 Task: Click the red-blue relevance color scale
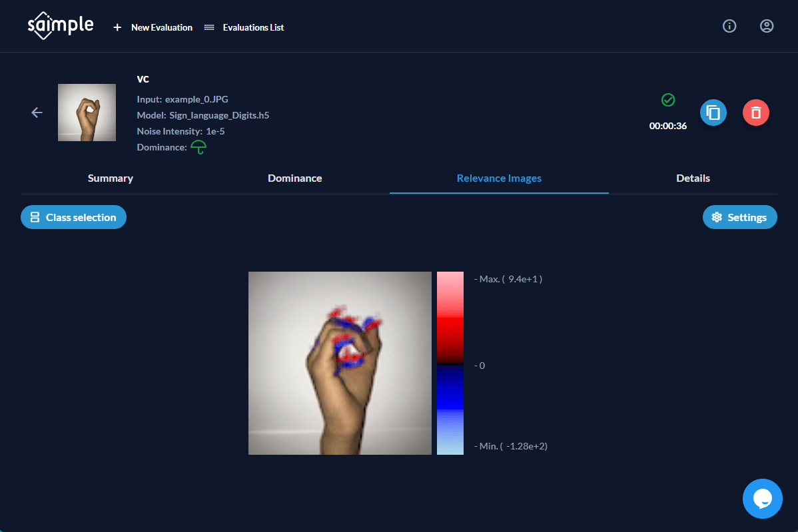[x=450, y=363]
